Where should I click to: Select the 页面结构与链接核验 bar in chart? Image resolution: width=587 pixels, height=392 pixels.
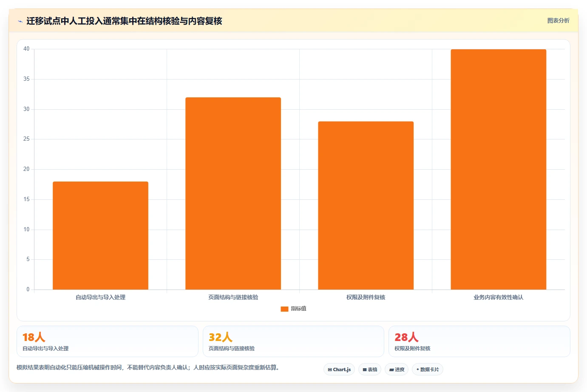[233, 193]
